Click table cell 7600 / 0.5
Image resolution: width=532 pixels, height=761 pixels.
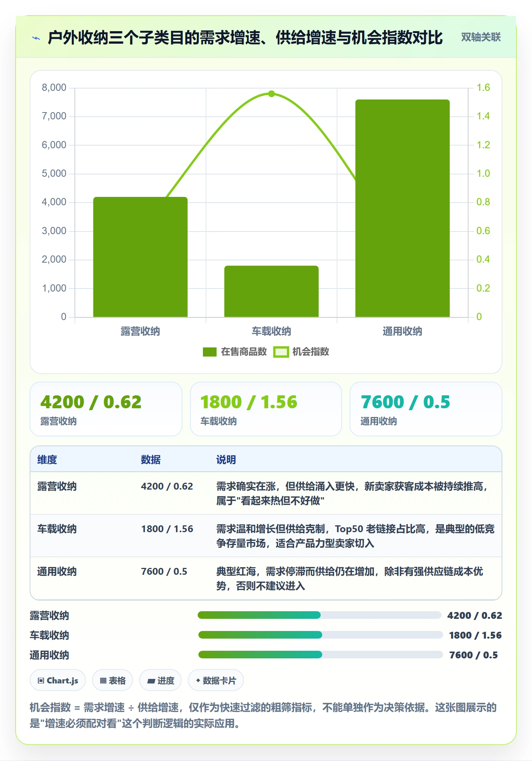tap(164, 571)
